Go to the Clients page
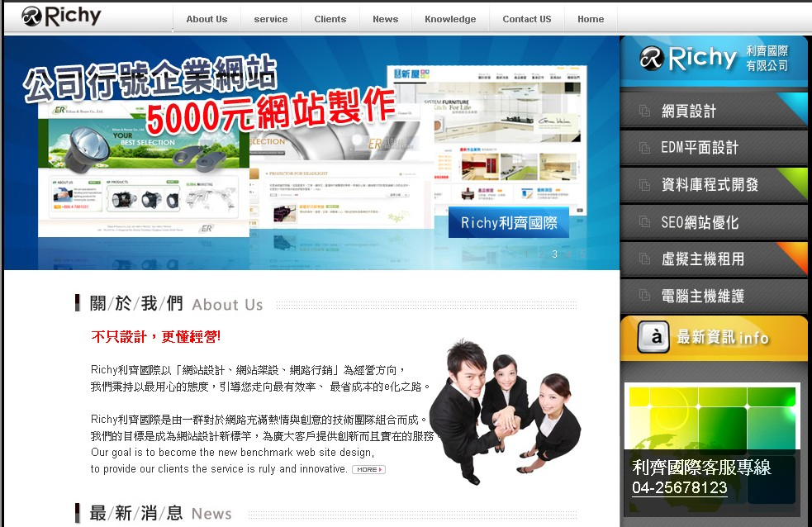 pyautogui.click(x=330, y=19)
